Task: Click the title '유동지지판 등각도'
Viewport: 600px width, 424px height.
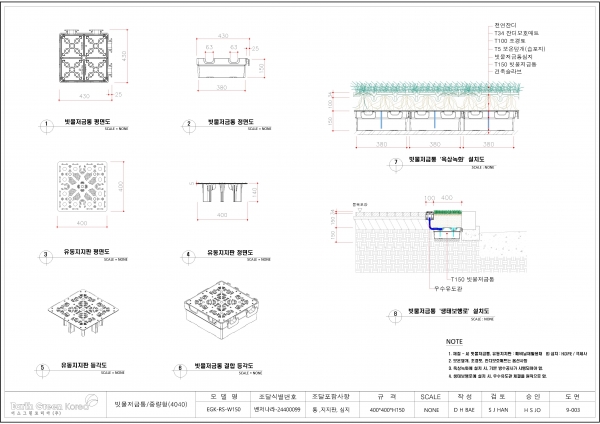Action: [84, 365]
